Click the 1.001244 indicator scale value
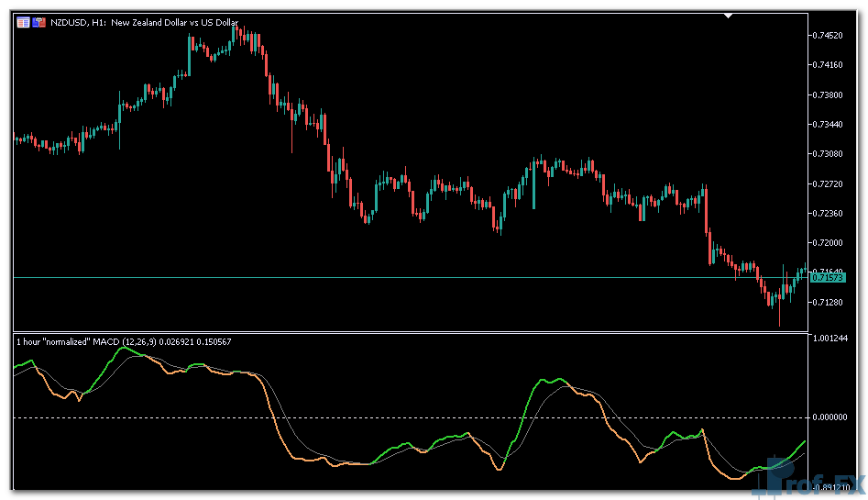 point(830,339)
